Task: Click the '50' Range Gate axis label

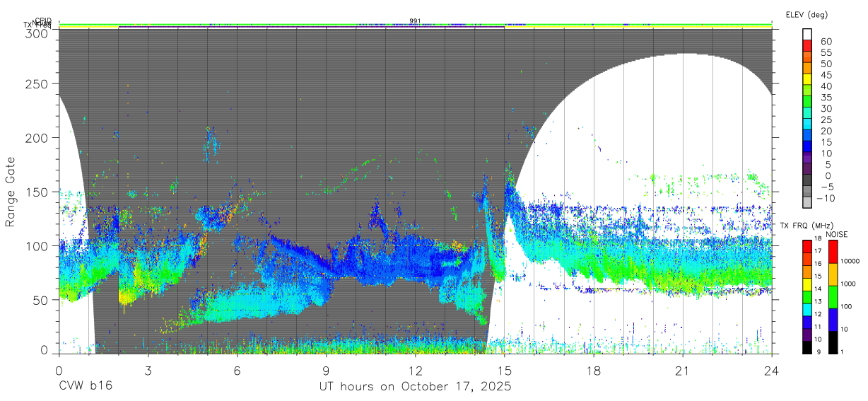Action: [x=40, y=299]
